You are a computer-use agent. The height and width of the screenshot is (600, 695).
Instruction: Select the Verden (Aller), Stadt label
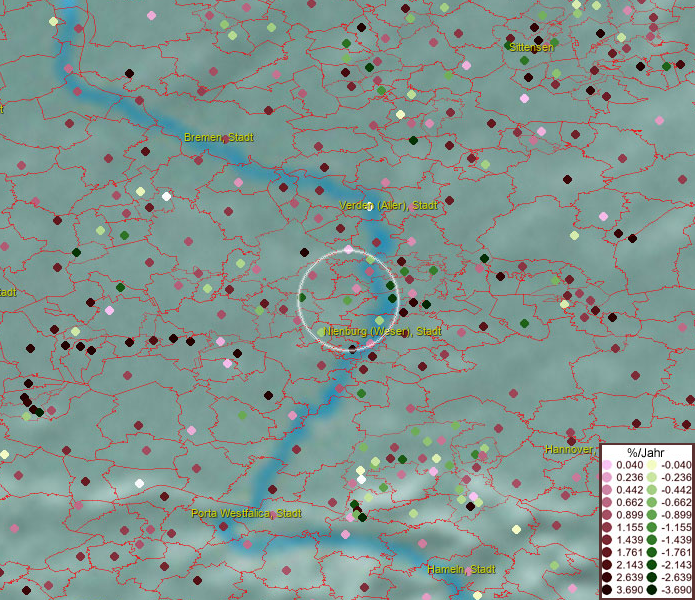click(388, 205)
